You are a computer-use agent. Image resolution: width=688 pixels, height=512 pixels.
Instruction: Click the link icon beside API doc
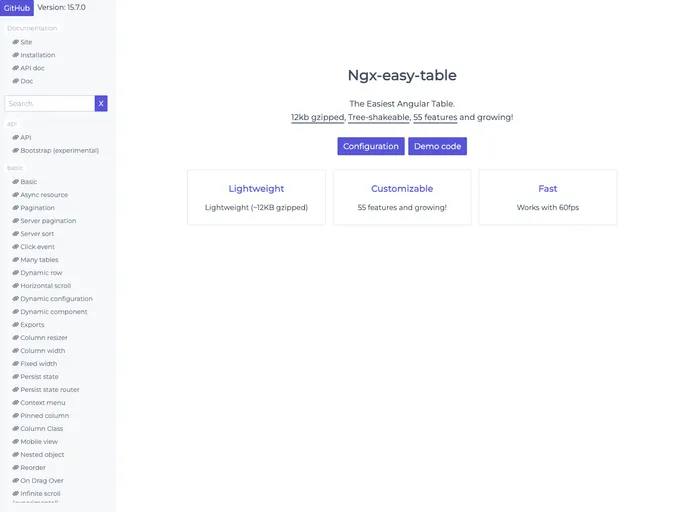pos(15,68)
